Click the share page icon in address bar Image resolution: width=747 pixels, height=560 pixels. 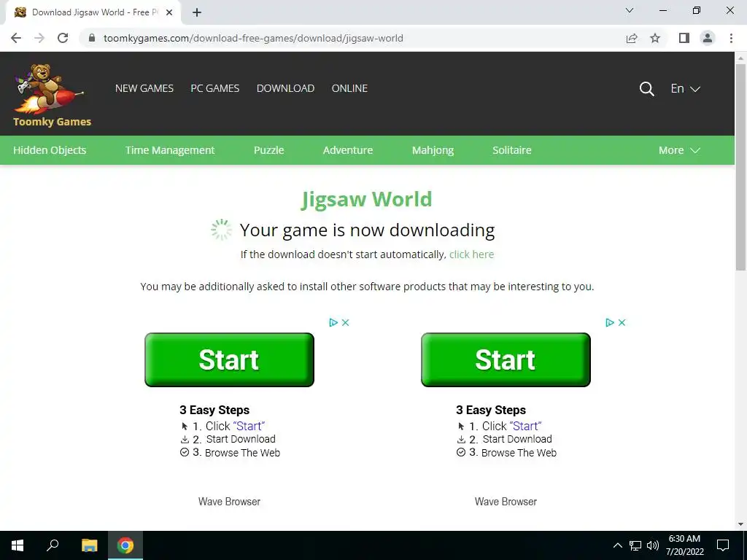632,38
